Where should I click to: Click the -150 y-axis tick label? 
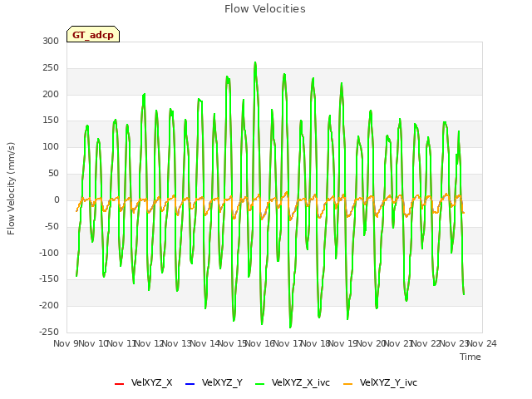[49, 279]
